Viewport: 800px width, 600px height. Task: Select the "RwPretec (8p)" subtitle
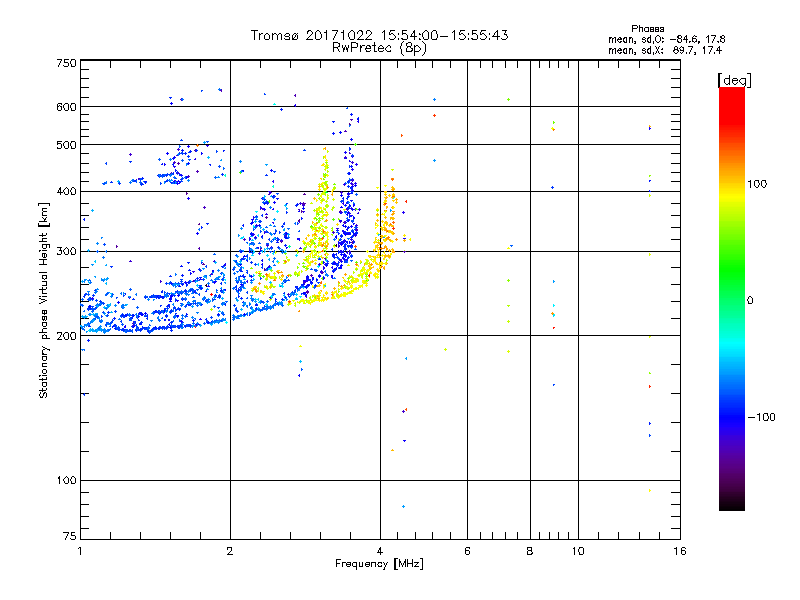click(379, 48)
